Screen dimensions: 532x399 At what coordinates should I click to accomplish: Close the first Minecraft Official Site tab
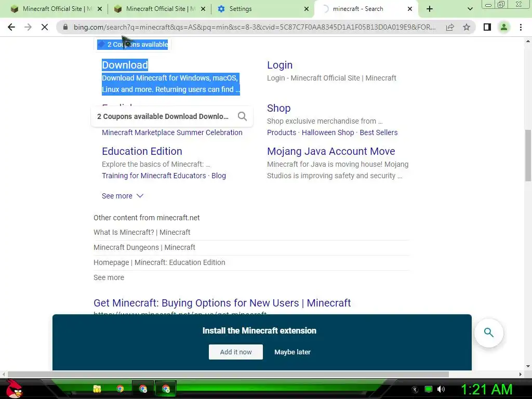coord(100,9)
